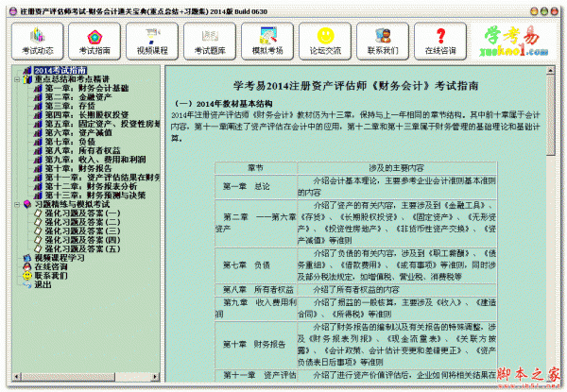
Task: Click the penguin icon beside 在线咨询
Action: [27, 267]
